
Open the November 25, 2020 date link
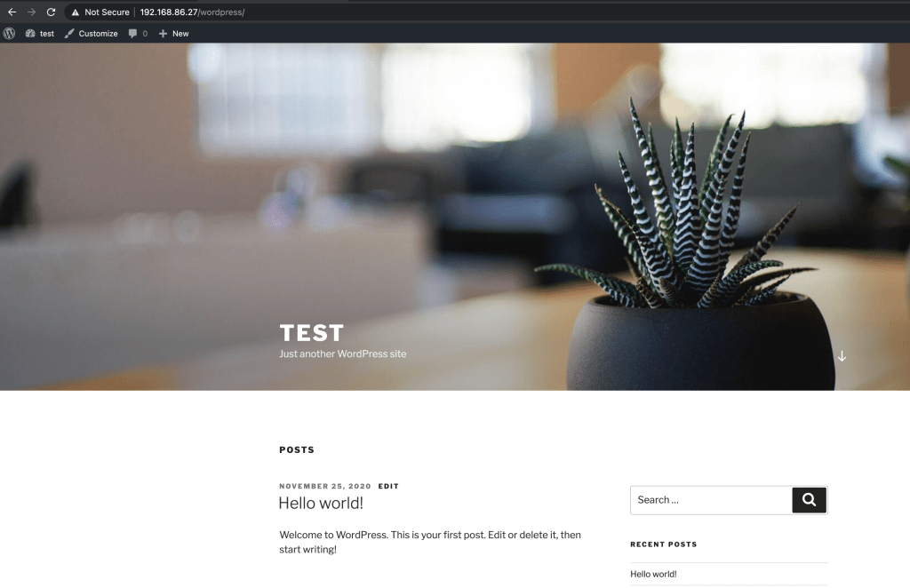click(324, 487)
